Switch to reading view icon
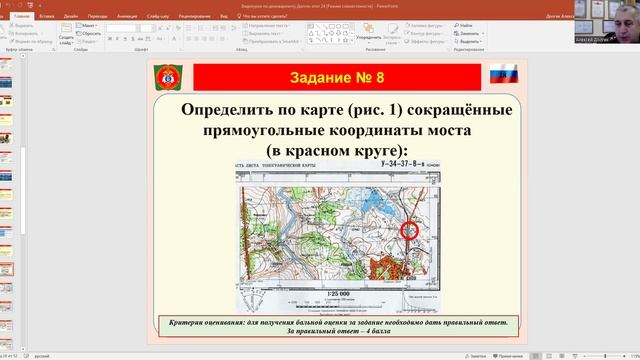Image resolution: width=640 pixels, height=360 pixels. pyautogui.click(x=562, y=356)
